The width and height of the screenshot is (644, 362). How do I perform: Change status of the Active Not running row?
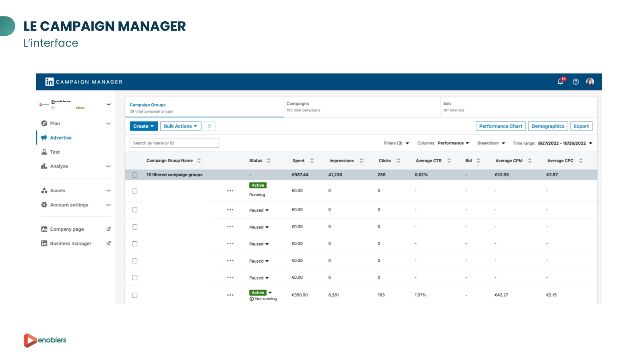pos(270,292)
